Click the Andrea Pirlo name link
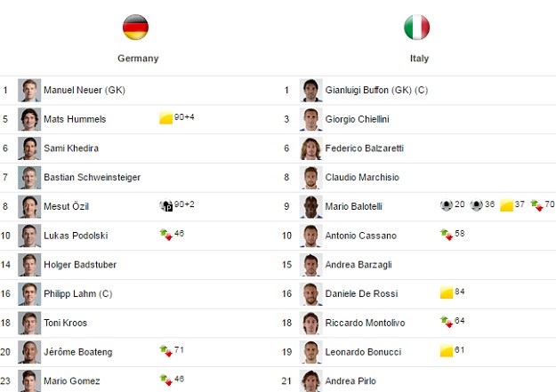 tap(351, 381)
